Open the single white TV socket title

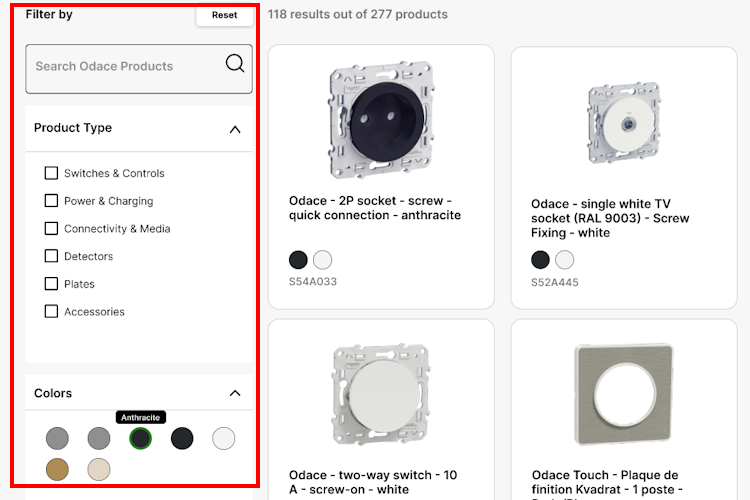coord(610,218)
